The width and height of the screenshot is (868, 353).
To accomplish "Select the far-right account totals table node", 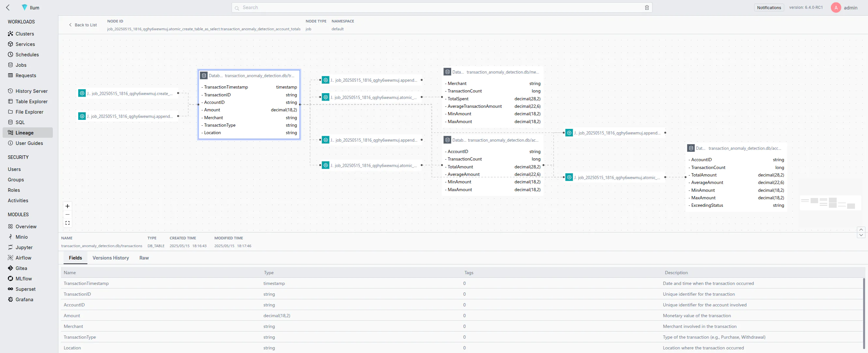I will [x=736, y=177].
